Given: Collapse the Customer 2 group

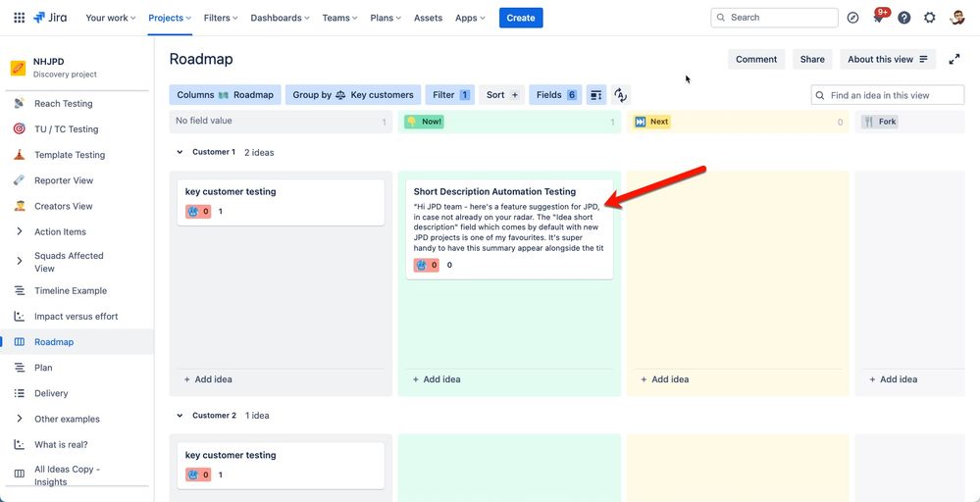Looking at the screenshot, I should (x=180, y=415).
